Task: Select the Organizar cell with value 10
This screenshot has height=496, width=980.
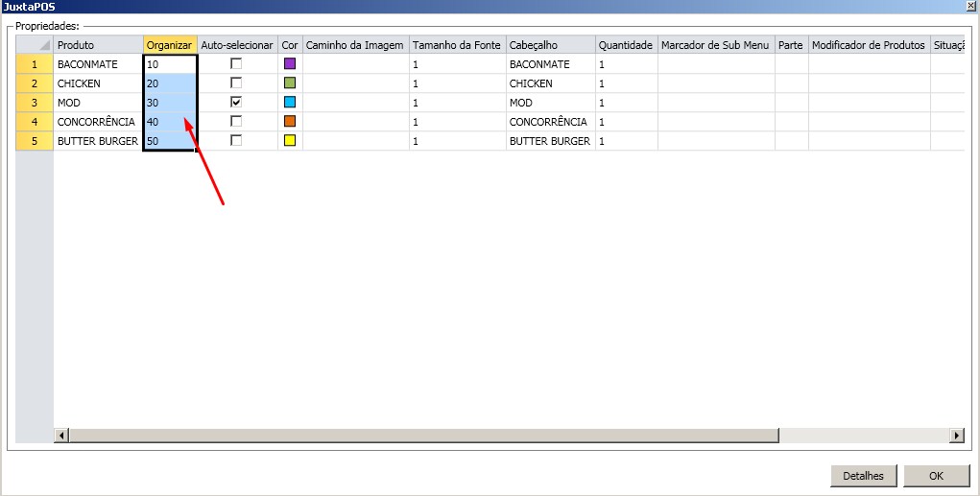Action: click(x=170, y=63)
